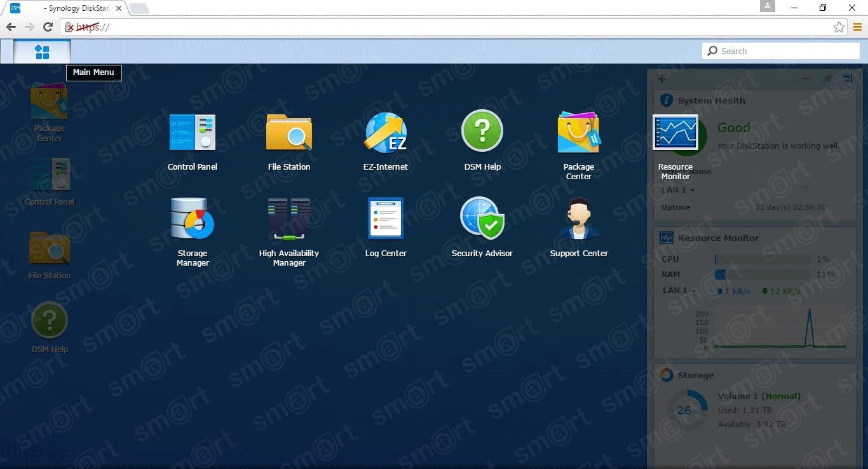Go back in the browser
The height and width of the screenshot is (469, 868).
point(11,27)
